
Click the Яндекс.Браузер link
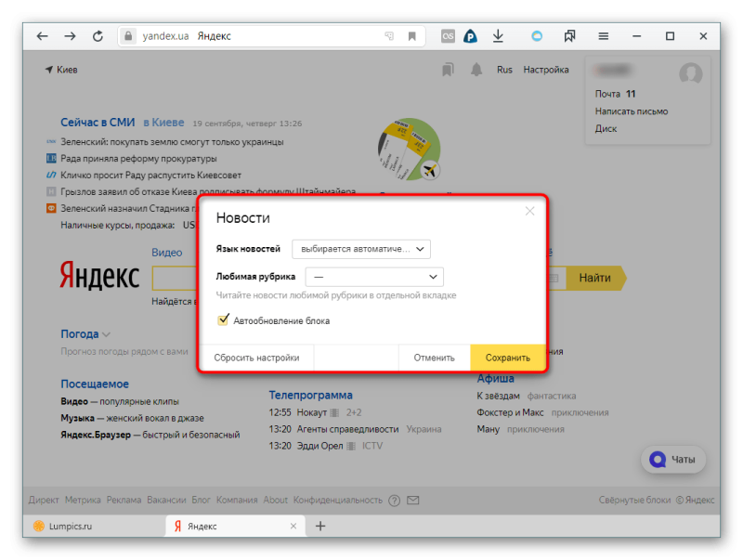[x=96, y=435]
